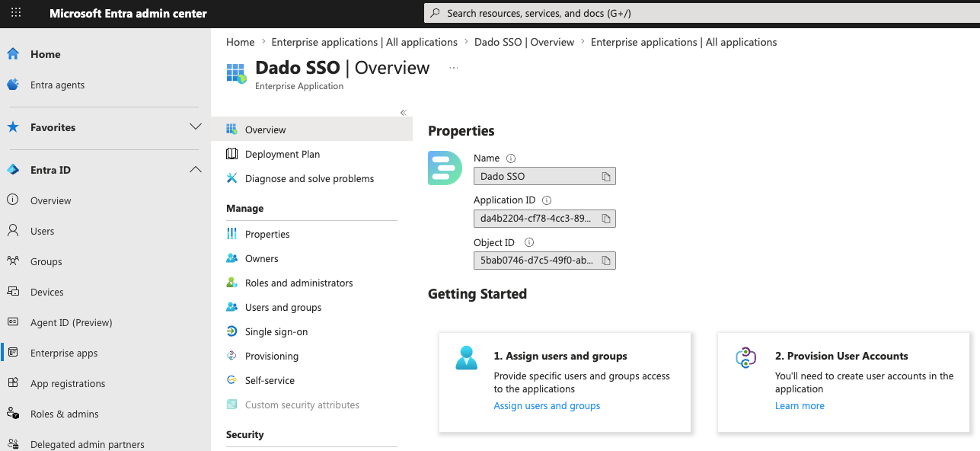Click the Single sign-on icon
Image resolution: width=980 pixels, height=451 pixels.
[232, 331]
